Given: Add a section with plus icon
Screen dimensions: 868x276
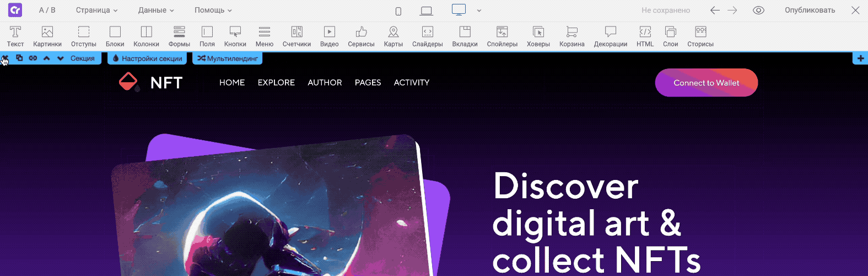Looking at the screenshot, I should point(860,58).
